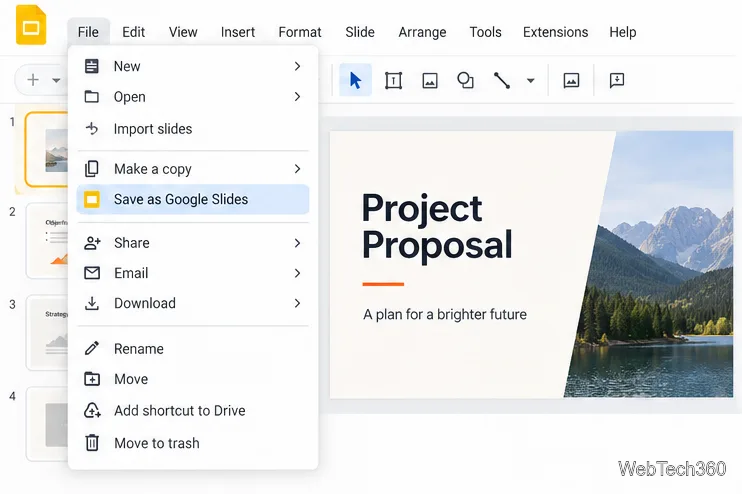Open the Extensions menu
Image resolution: width=742 pixels, height=494 pixels.
pyautogui.click(x=556, y=32)
